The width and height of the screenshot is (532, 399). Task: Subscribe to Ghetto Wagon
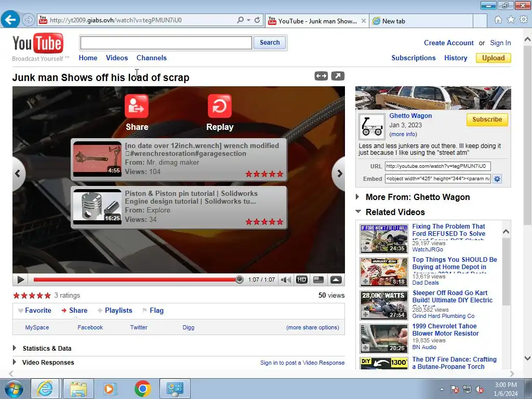pos(487,119)
